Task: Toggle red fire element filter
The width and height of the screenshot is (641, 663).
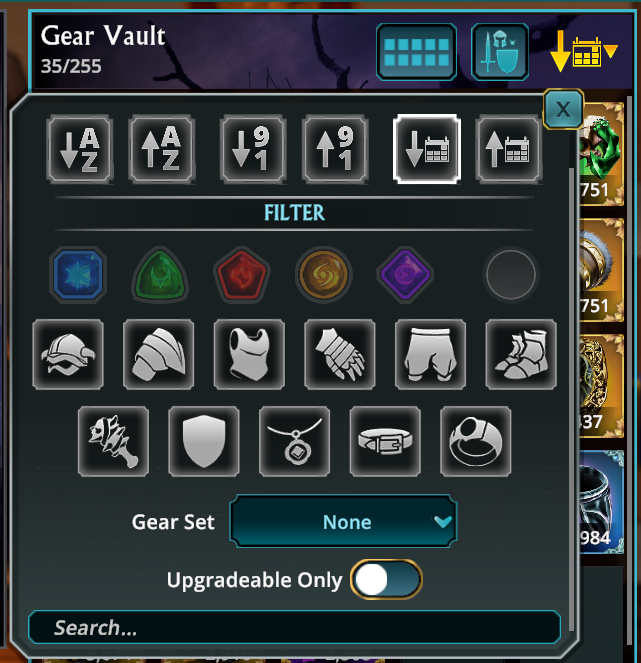Action: [241, 274]
